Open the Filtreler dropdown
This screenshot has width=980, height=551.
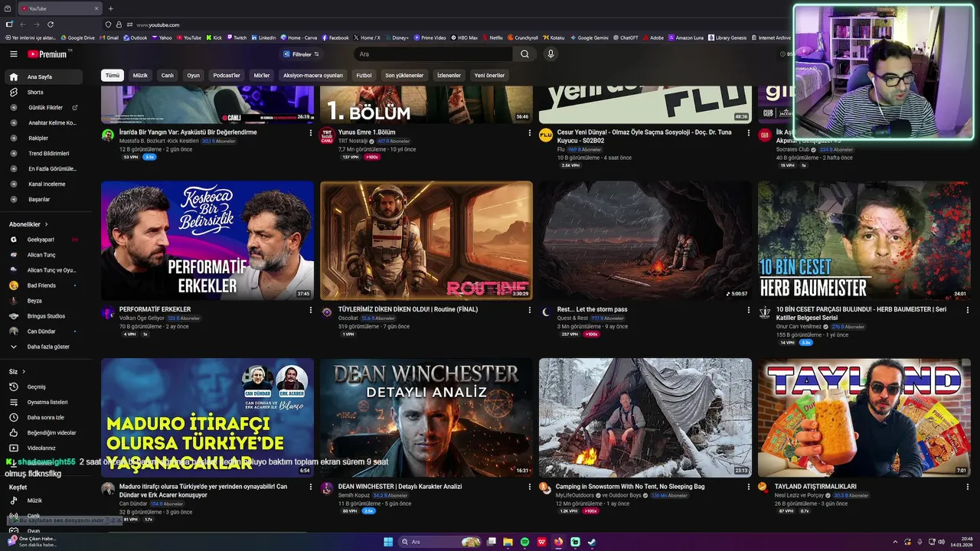(x=302, y=54)
